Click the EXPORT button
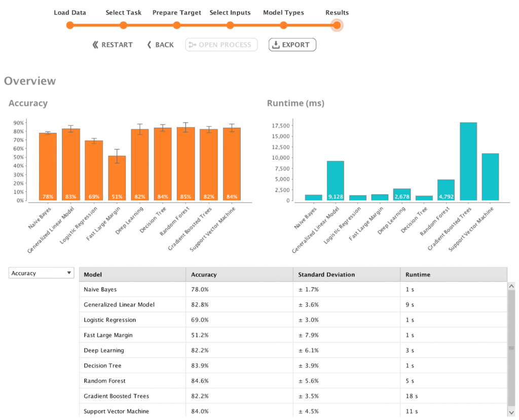 click(292, 45)
